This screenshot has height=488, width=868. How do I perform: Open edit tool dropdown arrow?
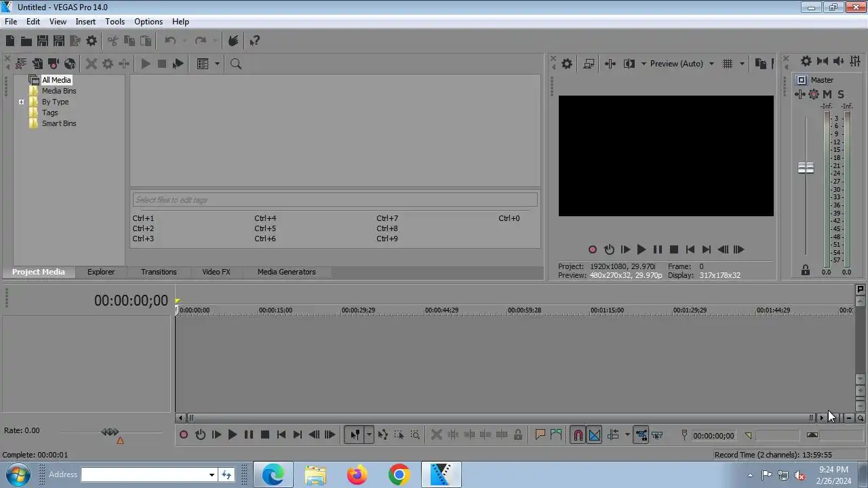click(x=369, y=435)
